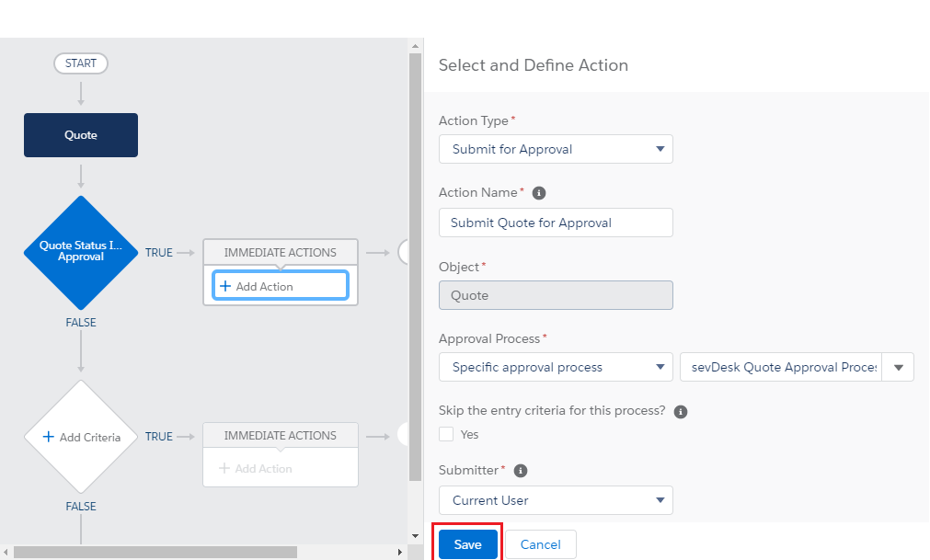Click the START node in the flow
Viewport: 930px width, 560px height.
[81, 63]
